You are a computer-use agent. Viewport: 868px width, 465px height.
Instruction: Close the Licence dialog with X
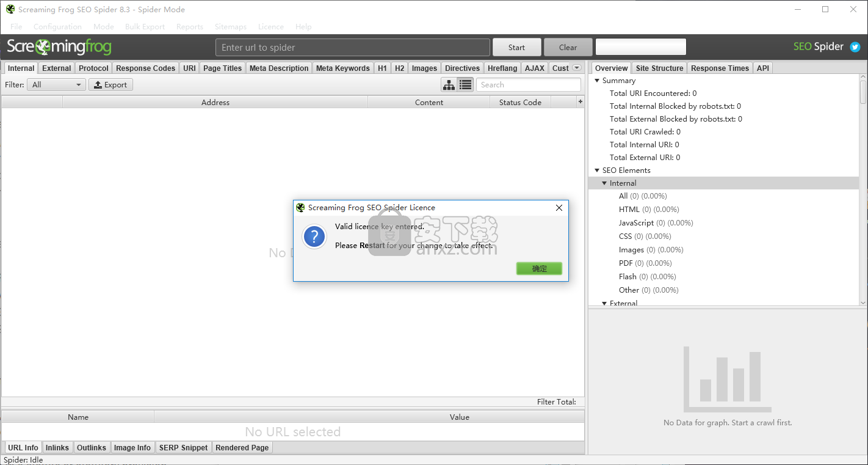559,208
